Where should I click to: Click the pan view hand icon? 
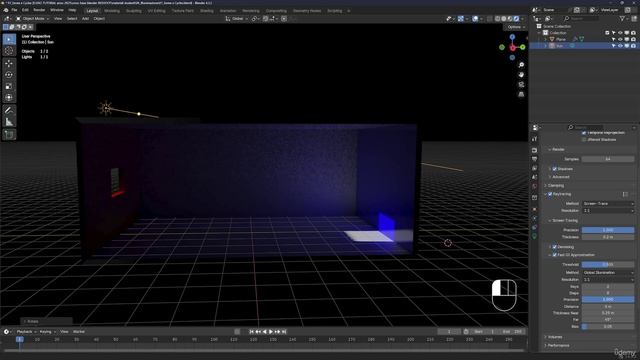(x=521, y=75)
